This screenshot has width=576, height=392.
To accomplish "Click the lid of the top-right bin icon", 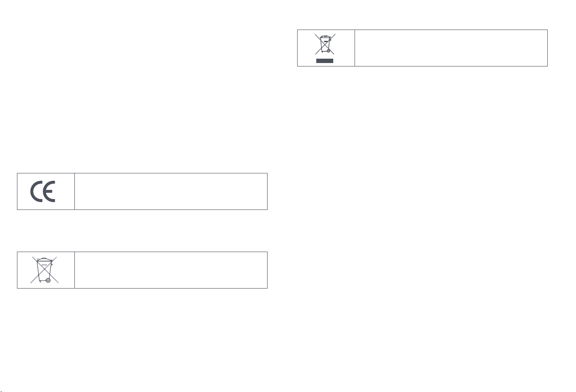I will click(325, 37).
